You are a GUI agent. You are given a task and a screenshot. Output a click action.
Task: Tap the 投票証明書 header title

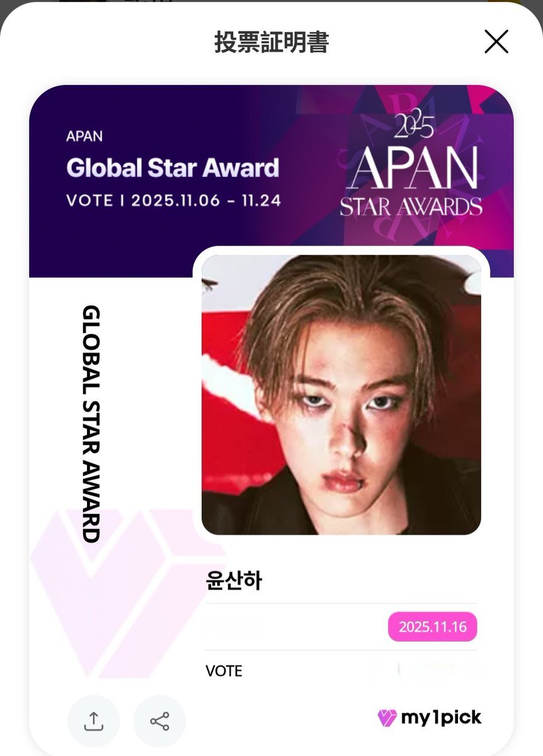(x=271, y=42)
